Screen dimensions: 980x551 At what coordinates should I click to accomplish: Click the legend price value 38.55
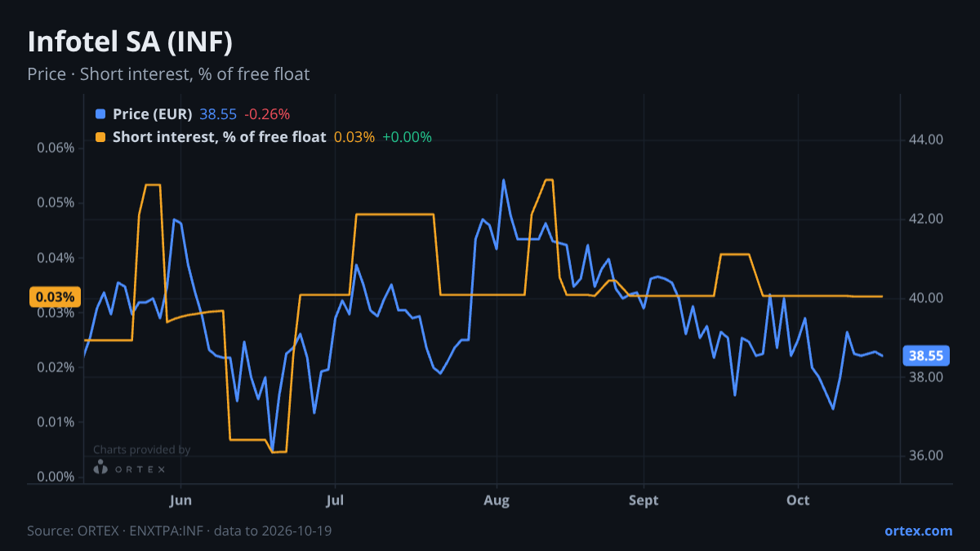coord(218,114)
